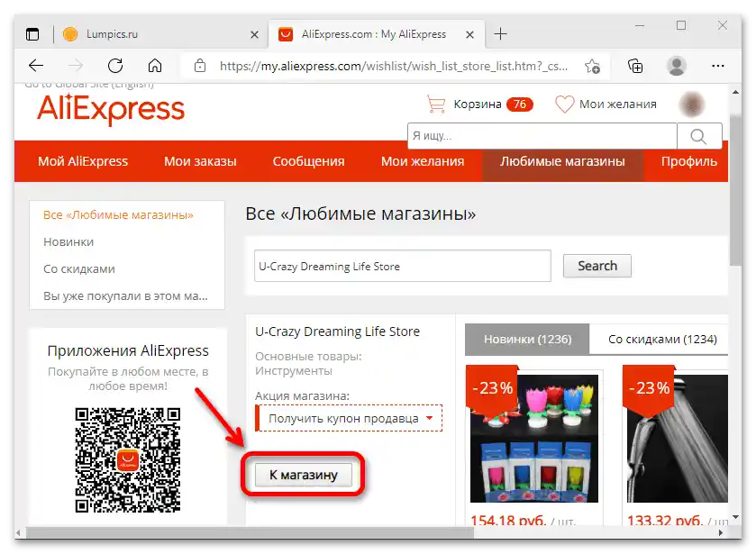Open the Мой AliExpress menu item
Viewport: 756px width, 554px height.
pos(83,161)
